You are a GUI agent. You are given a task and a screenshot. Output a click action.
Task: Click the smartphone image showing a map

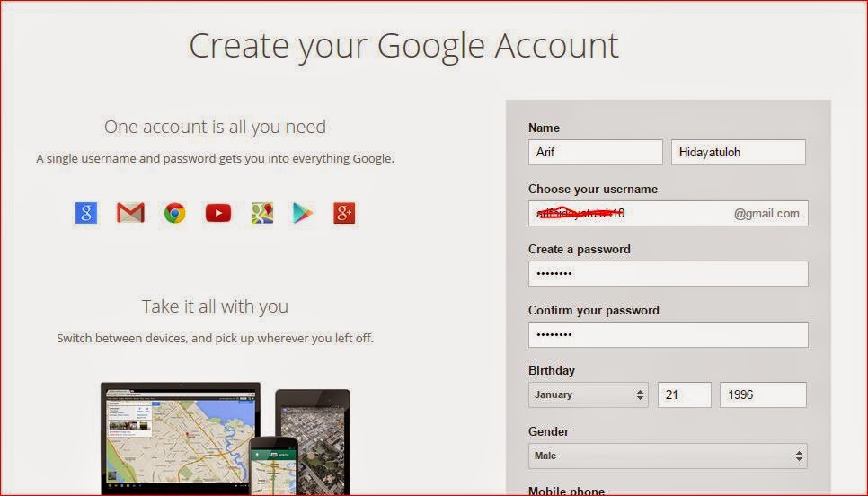[x=273, y=466]
